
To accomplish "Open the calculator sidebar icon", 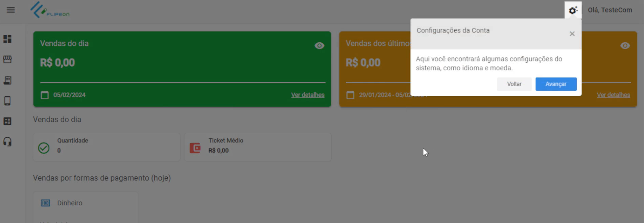I will pos(7,121).
